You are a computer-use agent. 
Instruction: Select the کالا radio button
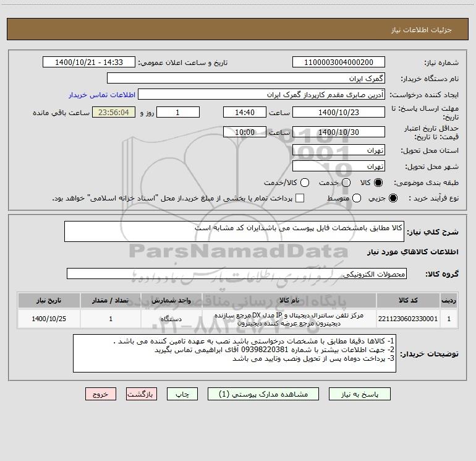tap(378, 183)
